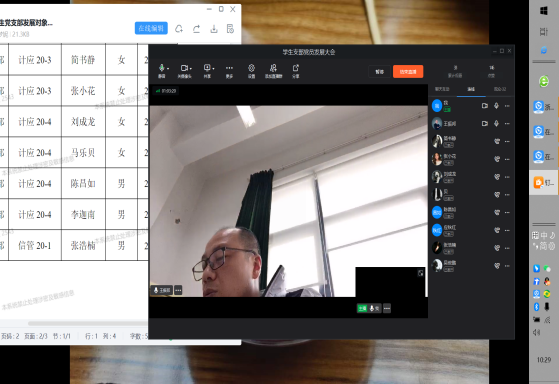The image size is (559, 384).
Task: Click the microphone mute icon in meeting toolbar
Action: pyautogui.click(x=161, y=68)
